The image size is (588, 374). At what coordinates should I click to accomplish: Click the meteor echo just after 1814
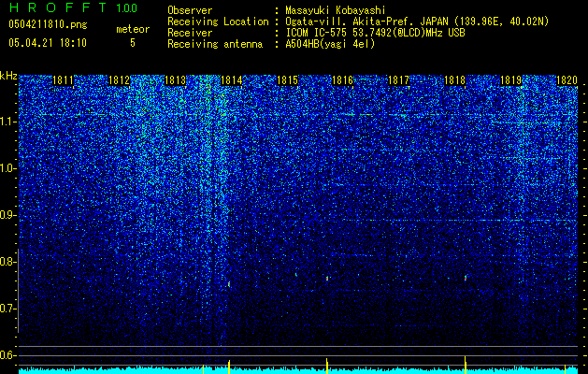coord(229,285)
